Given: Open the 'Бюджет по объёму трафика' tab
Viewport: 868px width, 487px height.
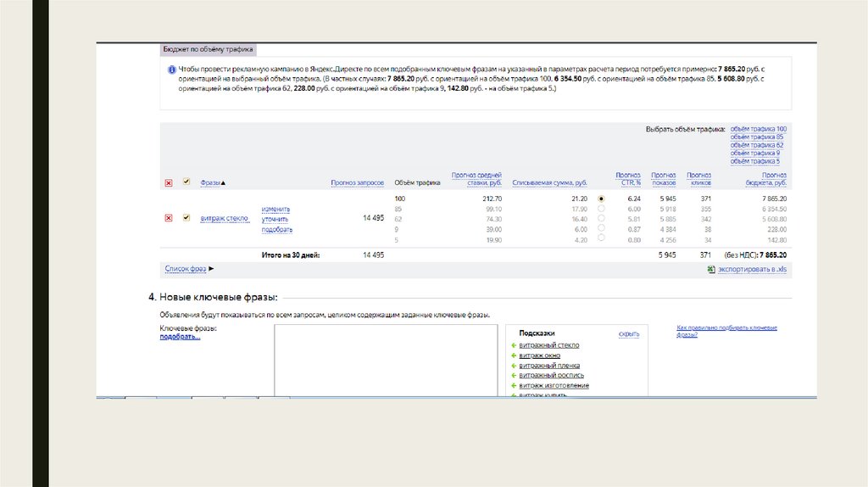Looking at the screenshot, I should pyautogui.click(x=208, y=50).
